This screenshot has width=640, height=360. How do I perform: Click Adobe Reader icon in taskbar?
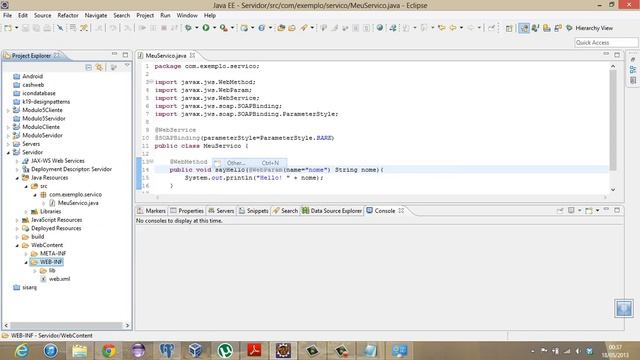pos(254,351)
